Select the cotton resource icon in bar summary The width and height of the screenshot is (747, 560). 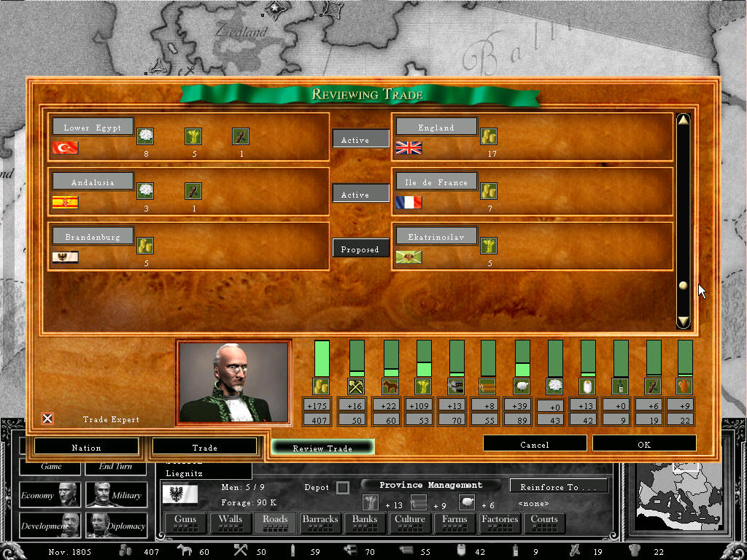tap(554, 386)
